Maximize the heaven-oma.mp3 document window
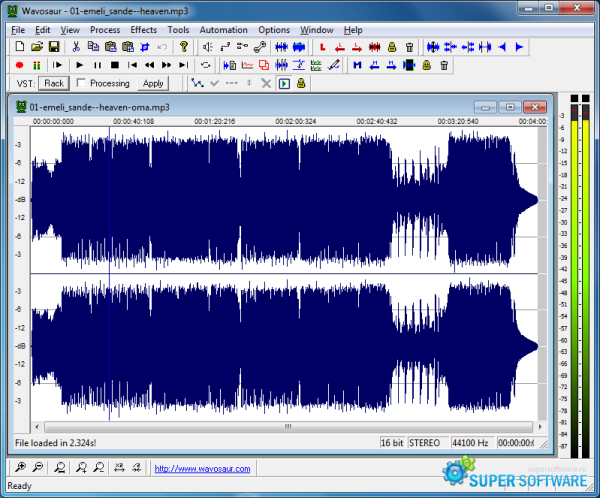The height and width of the screenshot is (498, 600). [510, 107]
